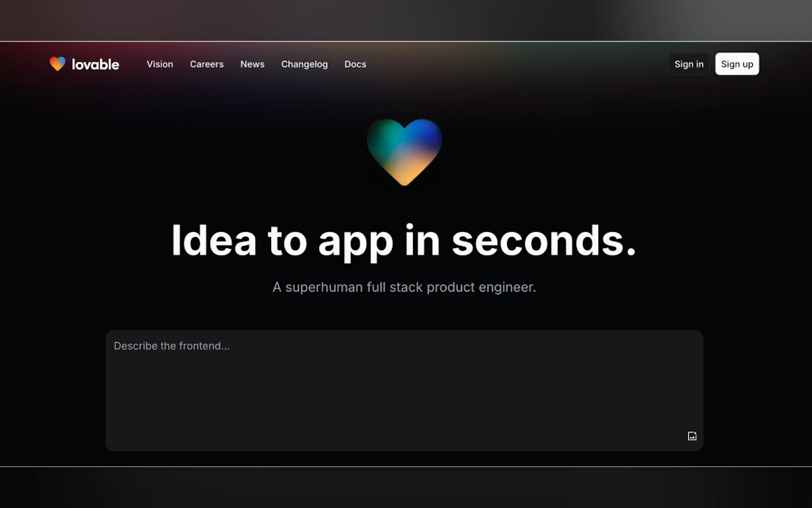
Task: Click the large gradient heart graphic
Action: click(404, 152)
